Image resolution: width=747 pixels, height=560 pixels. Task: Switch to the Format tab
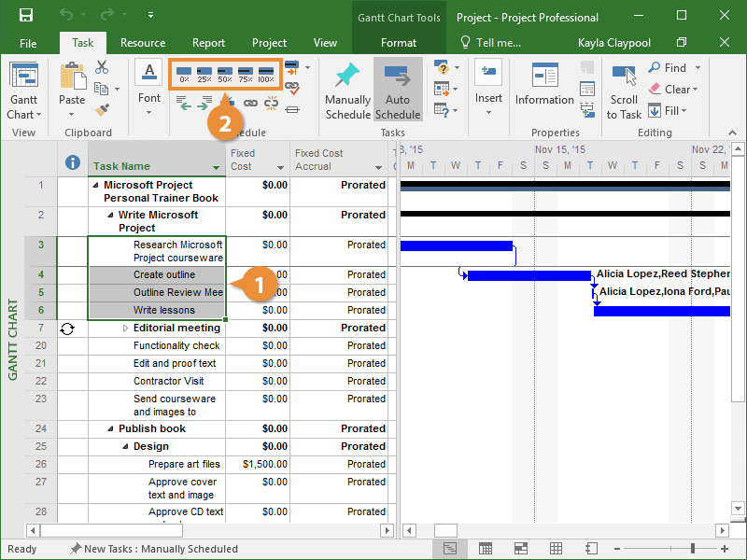pos(399,43)
